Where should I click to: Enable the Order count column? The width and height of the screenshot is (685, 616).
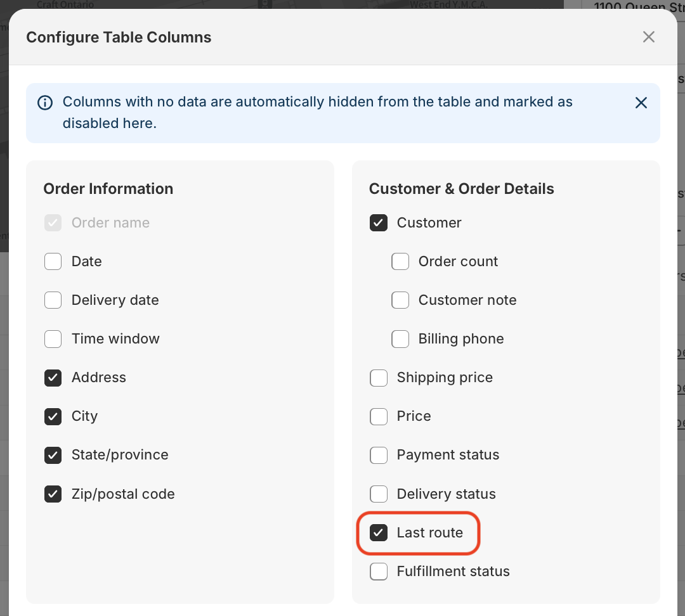400,262
